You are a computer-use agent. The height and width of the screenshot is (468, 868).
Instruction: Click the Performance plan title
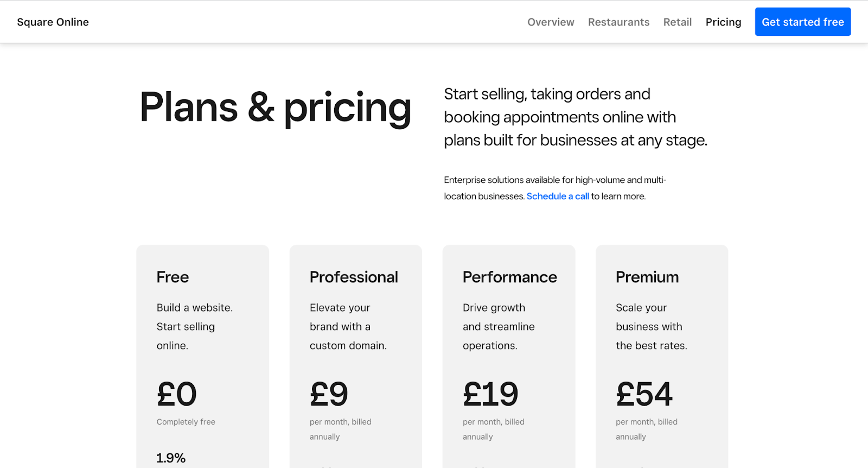coord(509,277)
